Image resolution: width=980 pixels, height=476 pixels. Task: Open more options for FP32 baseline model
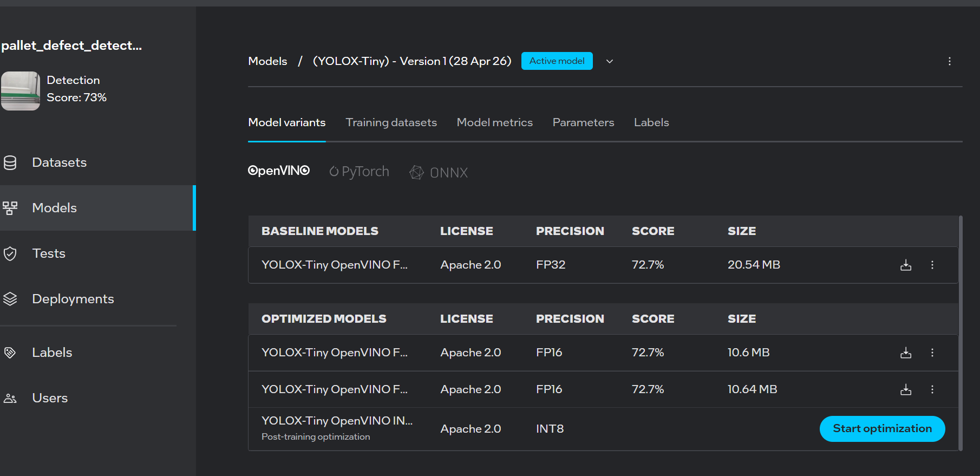932,265
